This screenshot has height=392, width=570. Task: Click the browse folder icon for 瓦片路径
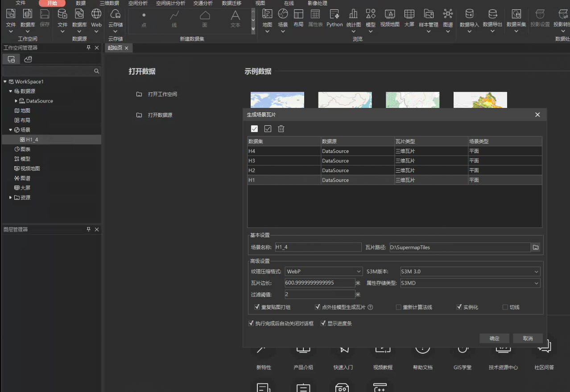pyautogui.click(x=536, y=248)
